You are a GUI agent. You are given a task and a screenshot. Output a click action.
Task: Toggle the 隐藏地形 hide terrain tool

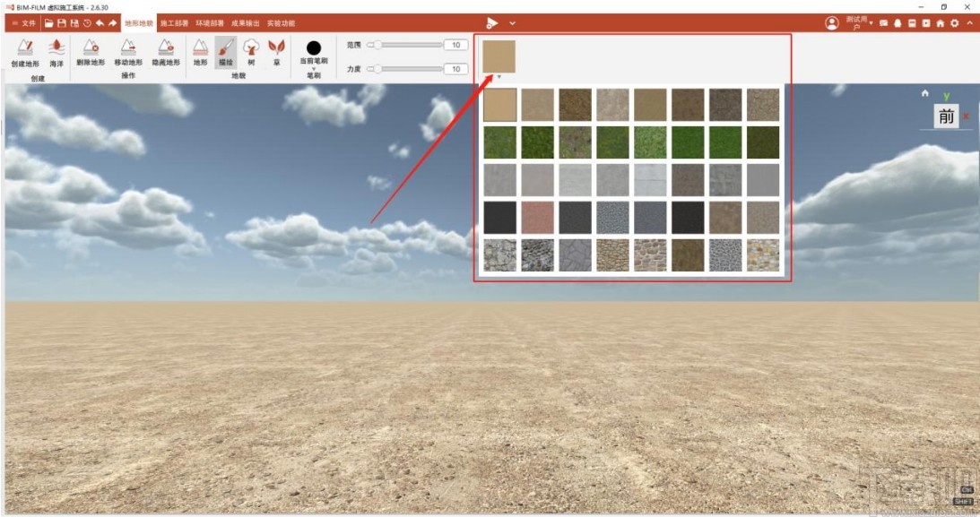click(x=166, y=53)
